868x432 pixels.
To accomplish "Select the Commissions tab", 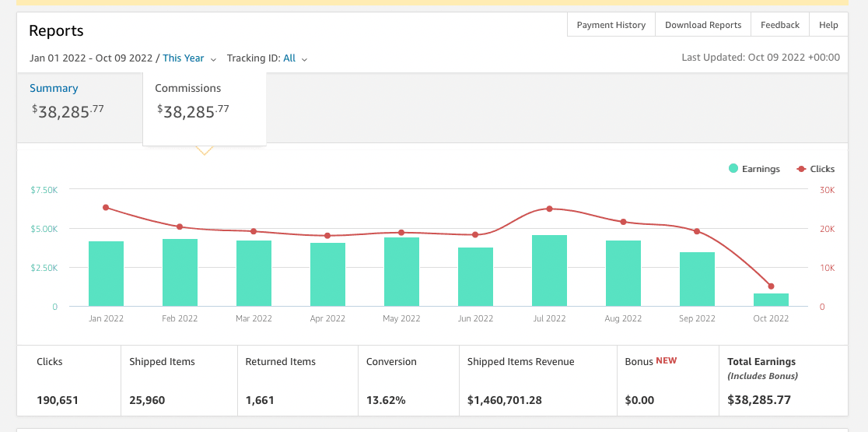I will tap(188, 89).
